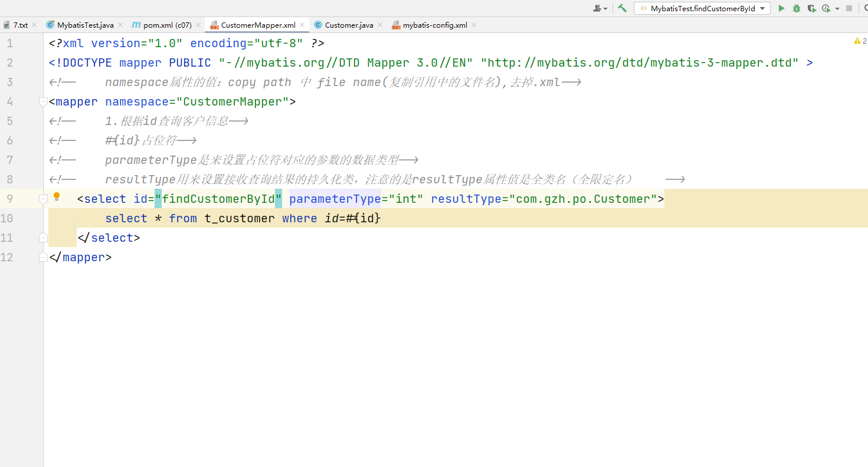The image size is (868, 467).
Task: Launch the profiler run icon
Action: pyautogui.click(x=826, y=8)
